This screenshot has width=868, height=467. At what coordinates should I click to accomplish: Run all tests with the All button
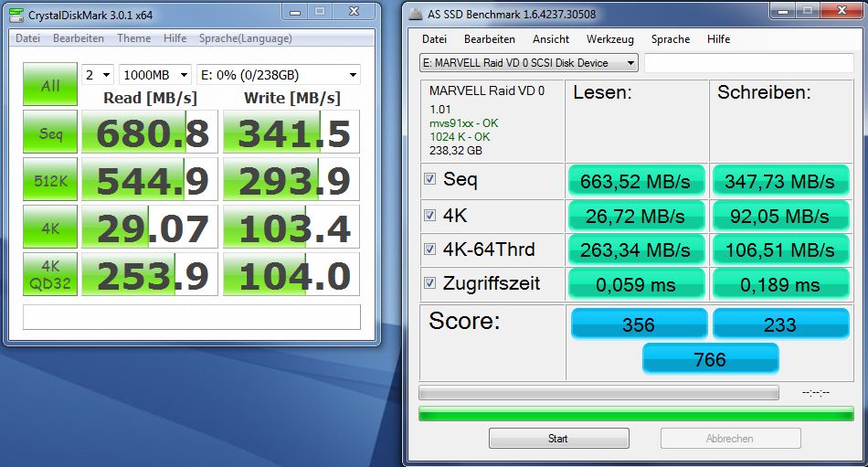pos(50,84)
